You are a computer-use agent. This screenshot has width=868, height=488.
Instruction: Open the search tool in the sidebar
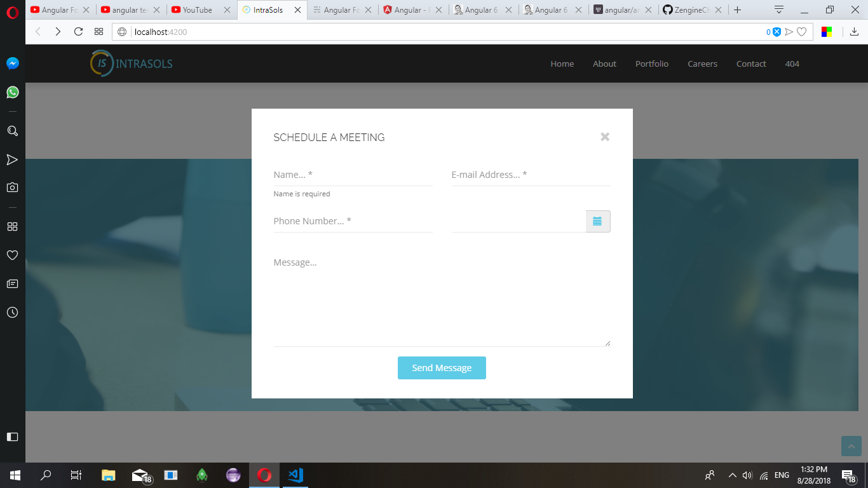11,131
